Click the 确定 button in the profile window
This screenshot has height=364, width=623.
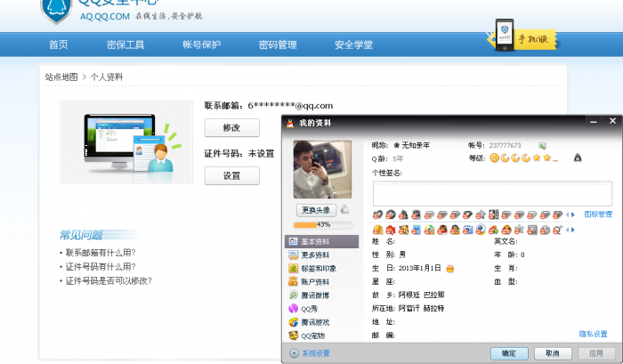(x=509, y=353)
